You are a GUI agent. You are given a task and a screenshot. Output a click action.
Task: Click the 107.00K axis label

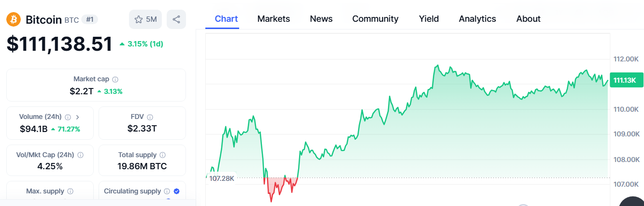pos(626,184)
